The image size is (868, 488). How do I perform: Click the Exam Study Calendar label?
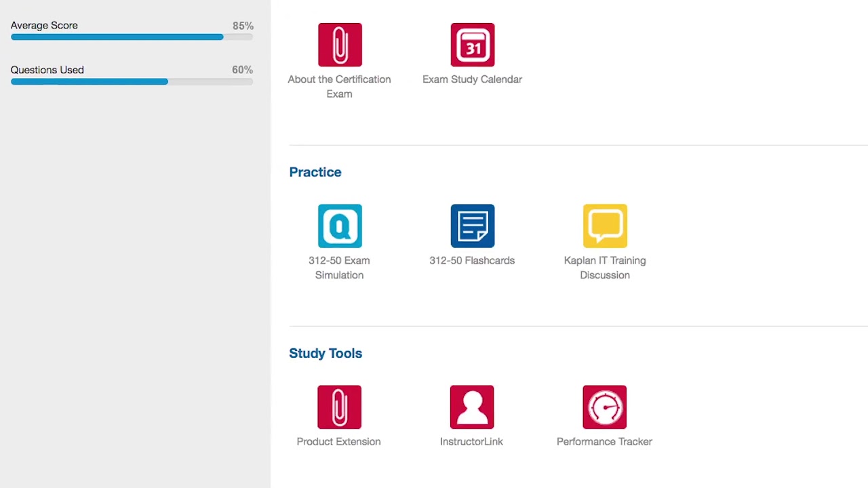coord(472,79)
